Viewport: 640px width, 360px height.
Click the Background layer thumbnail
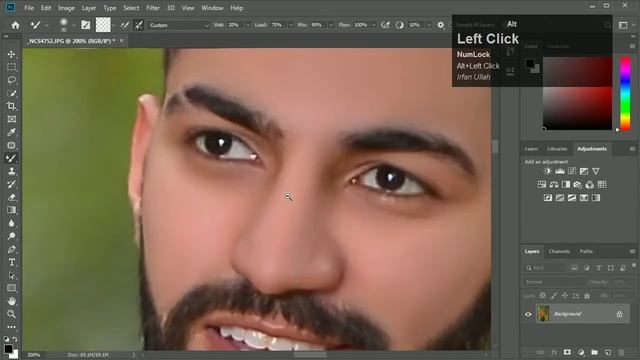[542, 314]
